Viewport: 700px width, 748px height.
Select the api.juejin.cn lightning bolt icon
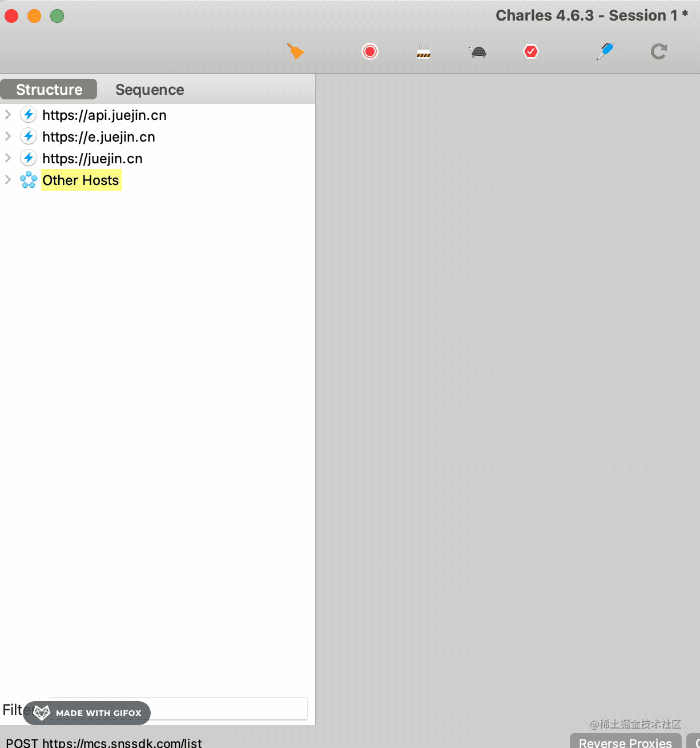click(x=29, y=115)
